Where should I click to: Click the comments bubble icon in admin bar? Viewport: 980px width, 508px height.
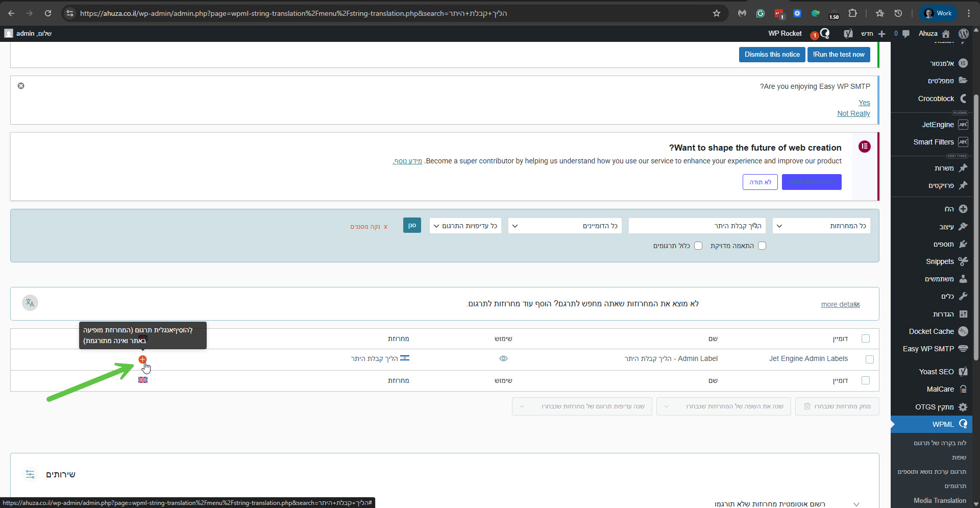pyautogui.click(x=906, y=34)
